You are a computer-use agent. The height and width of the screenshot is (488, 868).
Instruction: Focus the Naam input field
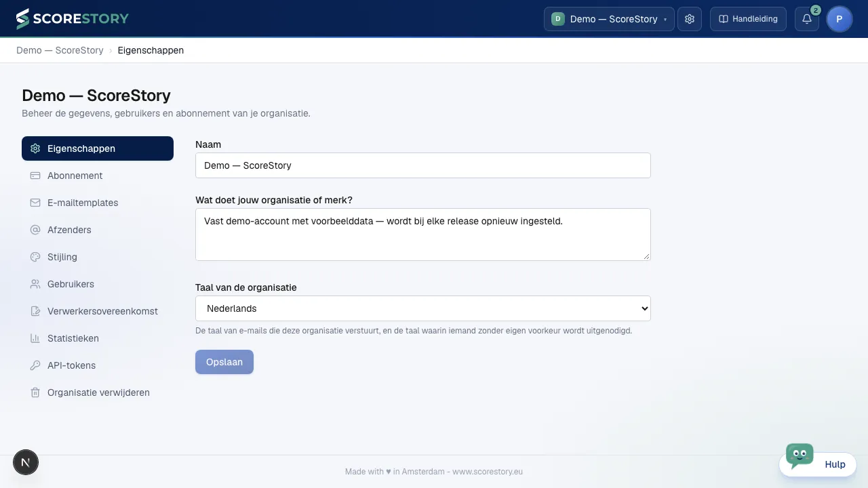(423, 165)
